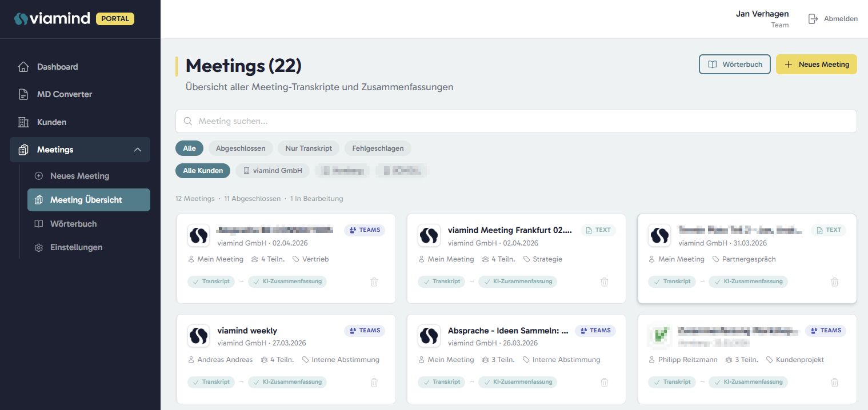
Task: Open the Absprache - Ideen Sammeln meeting card
Action: tap(508, 331)
